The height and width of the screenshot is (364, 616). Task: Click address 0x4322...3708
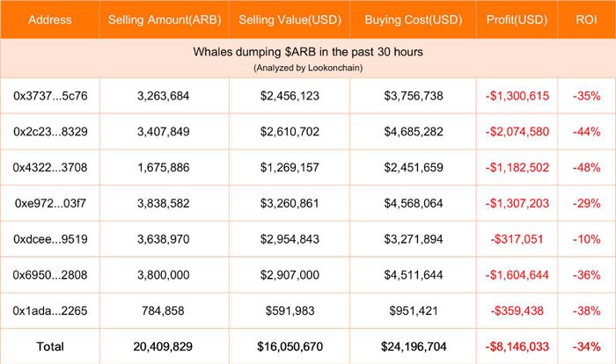50,167
